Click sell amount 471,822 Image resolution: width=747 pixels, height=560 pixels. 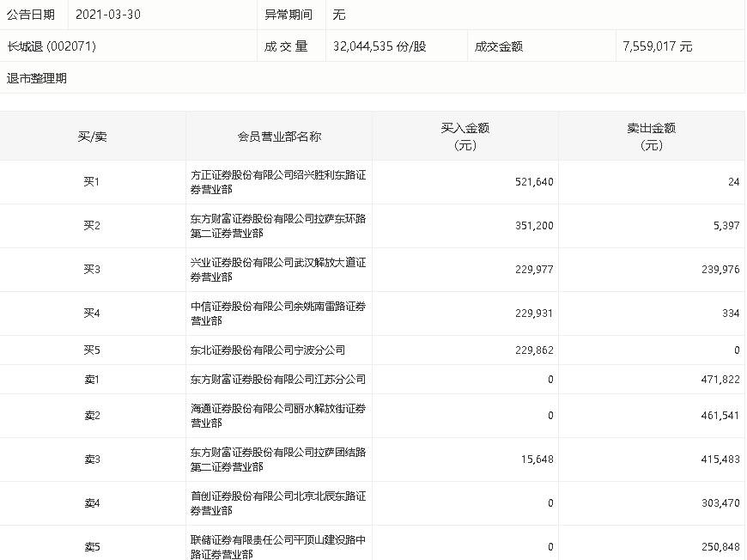pos(720,380)
